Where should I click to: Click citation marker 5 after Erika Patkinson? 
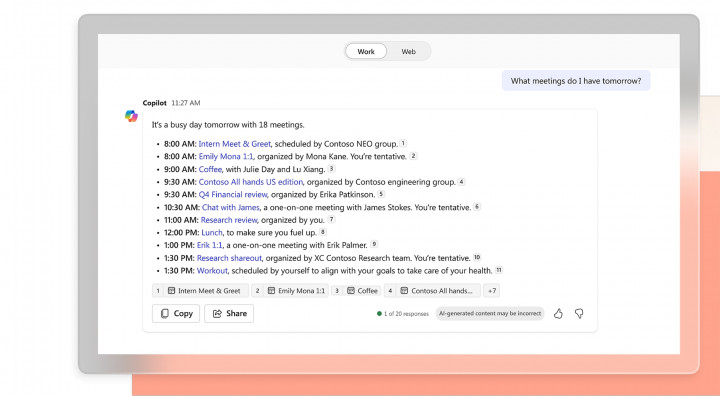click(381, 194)
